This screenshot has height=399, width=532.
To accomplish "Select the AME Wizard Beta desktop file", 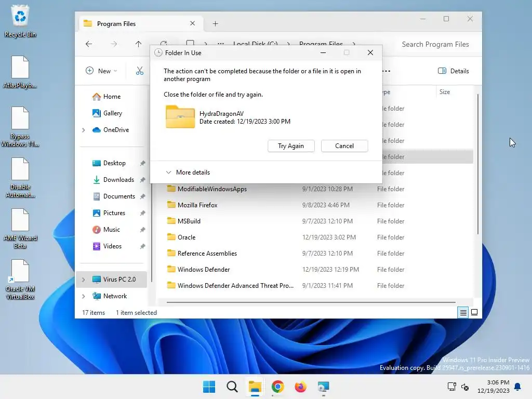I will pyautogui.click(x=20, y=229).
